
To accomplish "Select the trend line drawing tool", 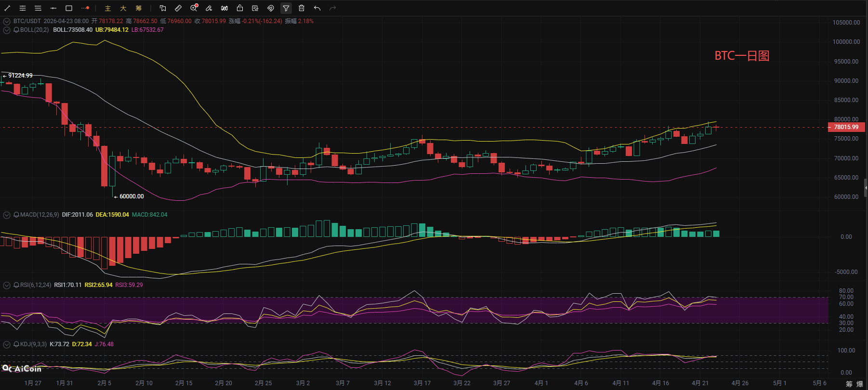I will (x=7, y=8).
